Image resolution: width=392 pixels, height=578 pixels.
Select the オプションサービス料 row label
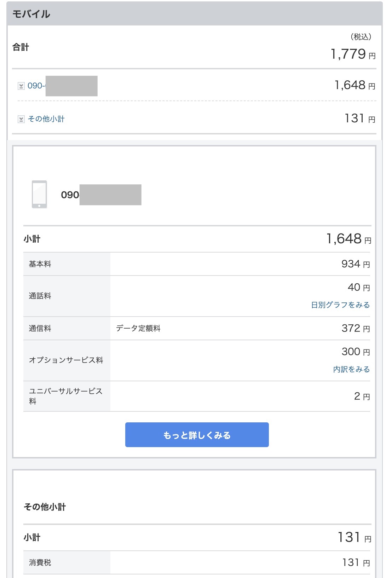(66, 360)
